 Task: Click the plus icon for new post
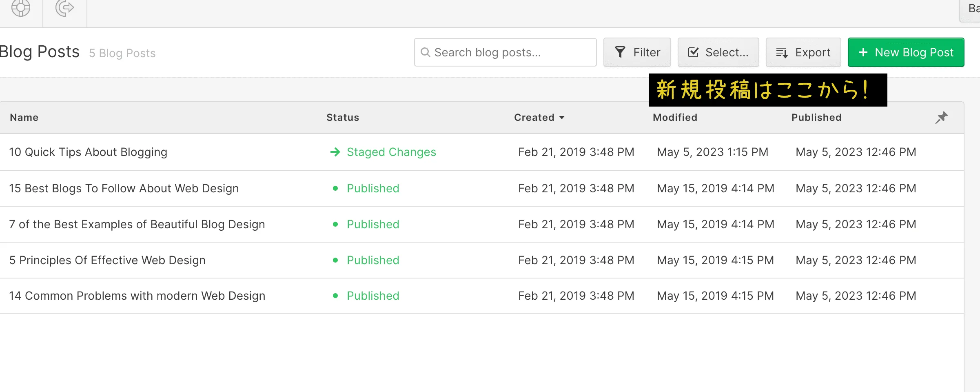click(x=863, y=52)
